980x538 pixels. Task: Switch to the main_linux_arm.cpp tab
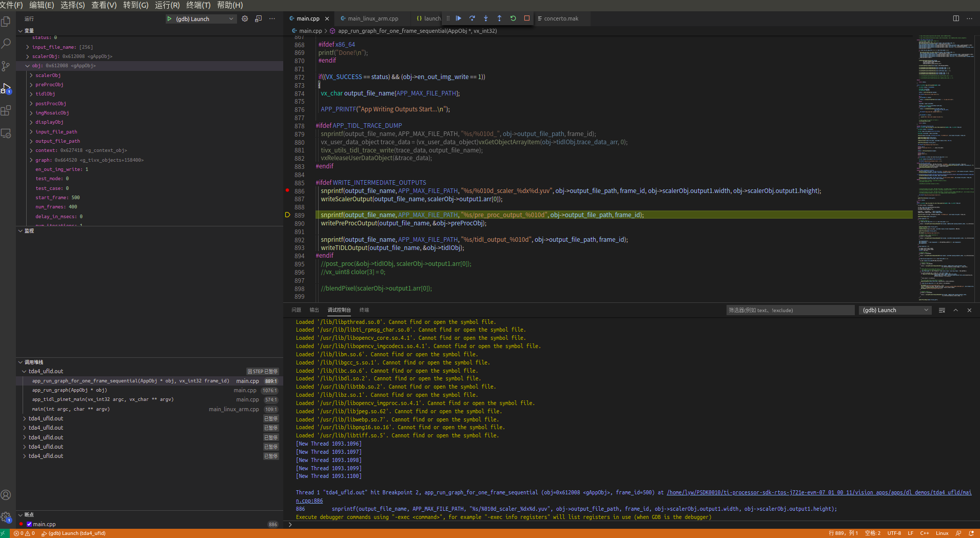click(x=373, y=18)
